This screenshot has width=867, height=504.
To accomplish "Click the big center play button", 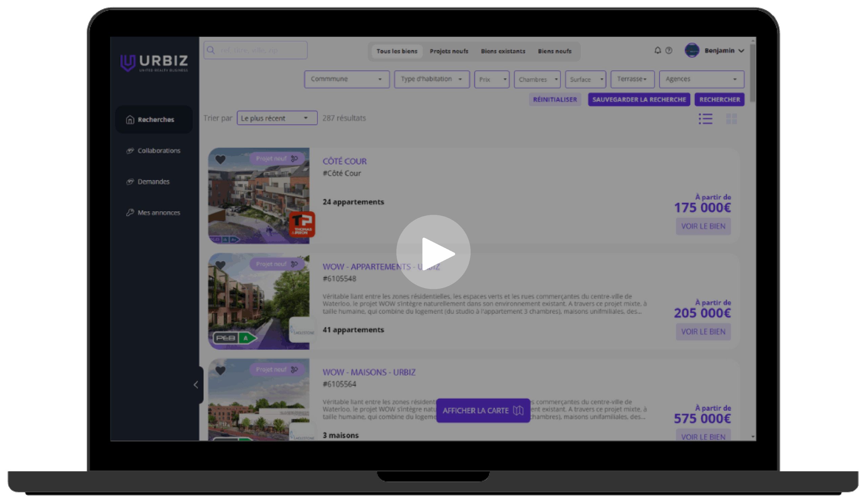I will (433, 252).
